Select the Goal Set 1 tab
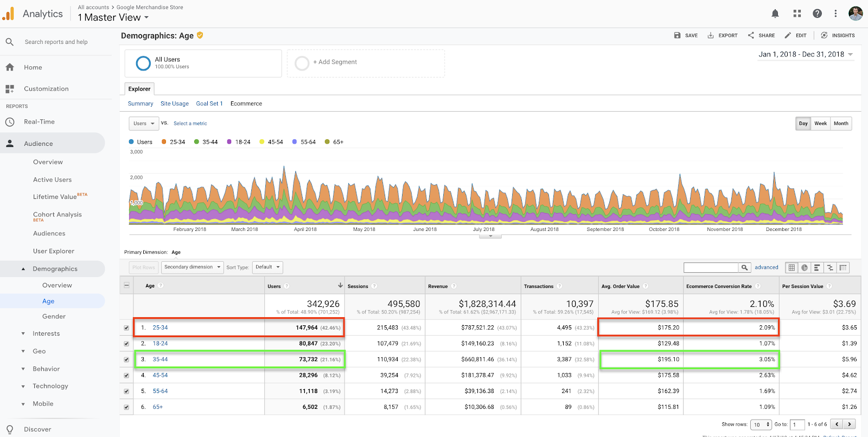The width and height of the screenshot is (868, 437). (209, 104)
